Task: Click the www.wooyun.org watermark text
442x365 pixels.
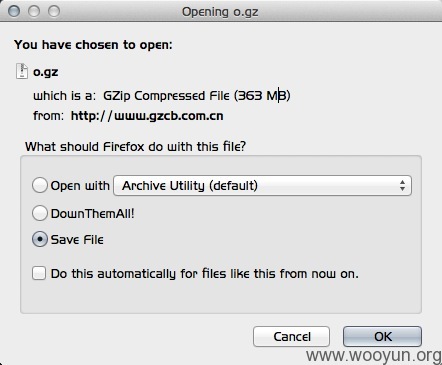Action: 374,355
